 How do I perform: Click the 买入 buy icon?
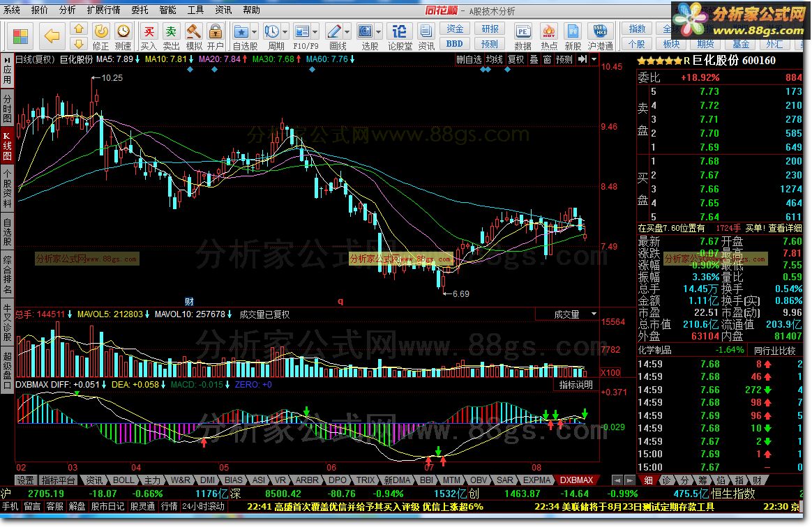point(149,31)
